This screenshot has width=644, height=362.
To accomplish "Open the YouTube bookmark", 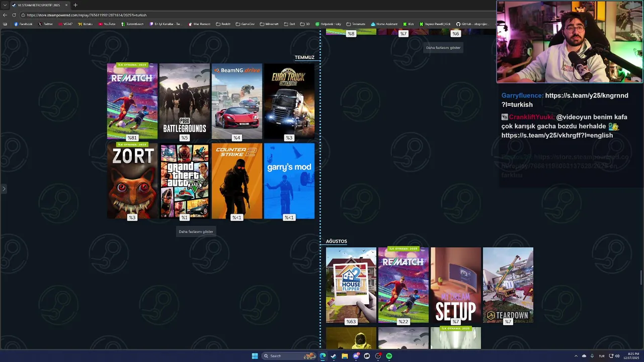I will 107,24.
